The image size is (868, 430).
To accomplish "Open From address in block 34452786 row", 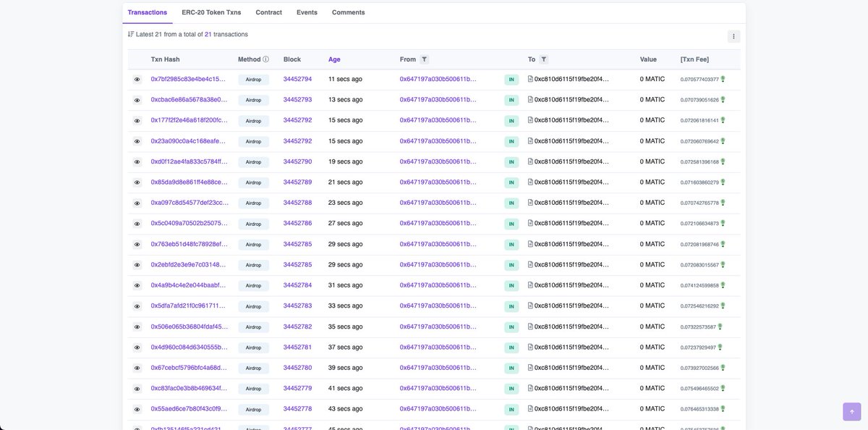I will pos(438,223).
